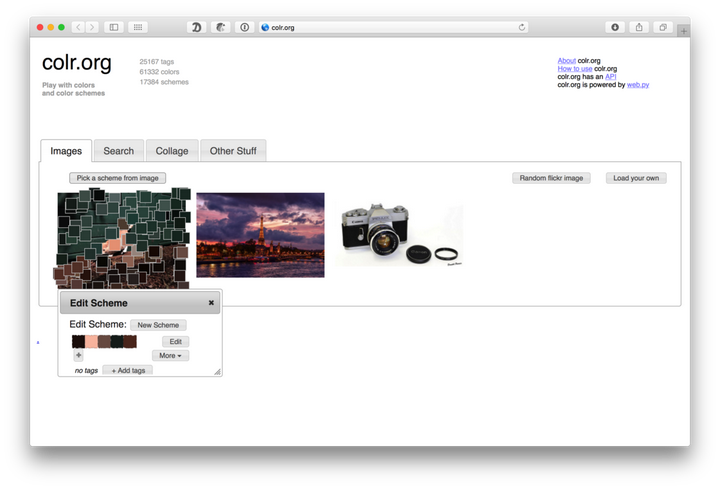
Task: Click the 61332 colors text
Action: pyautogui.click(x=159, y=72)
